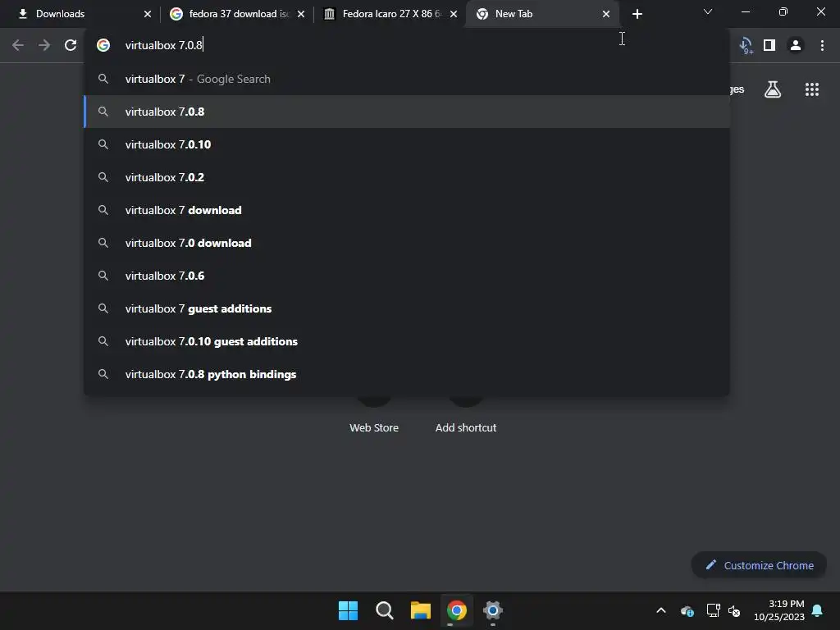Open Settings from the taskbar
The width and height of the screenshot is (840, 630).
492,610
